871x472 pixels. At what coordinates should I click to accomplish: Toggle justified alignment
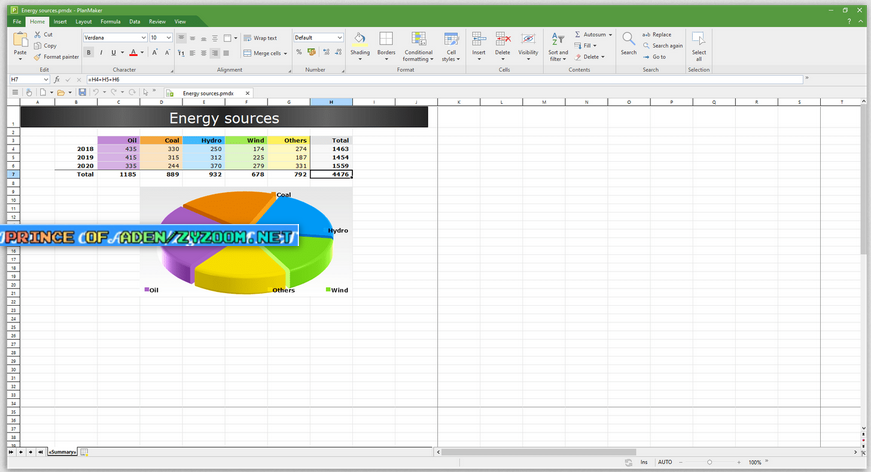226,53
